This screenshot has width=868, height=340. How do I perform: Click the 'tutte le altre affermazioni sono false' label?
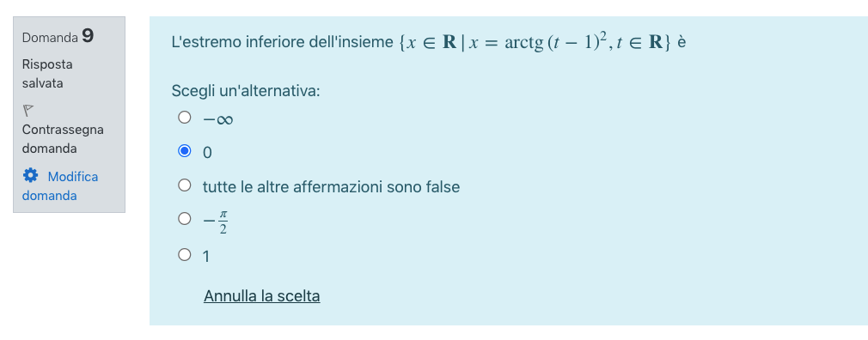[x=331, y=187]
